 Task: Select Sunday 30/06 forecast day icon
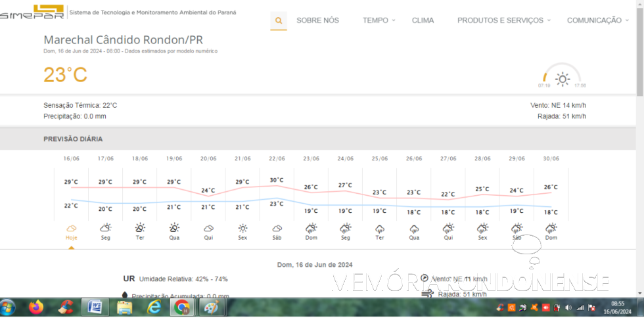551,228
